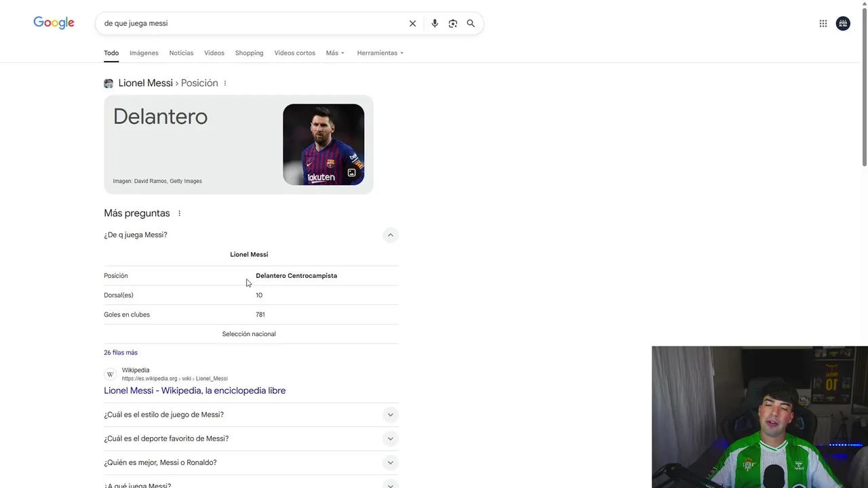Viewport: 868px width, 488px height.
Task: Open the Google account avatar
Action: click(843, 23)
